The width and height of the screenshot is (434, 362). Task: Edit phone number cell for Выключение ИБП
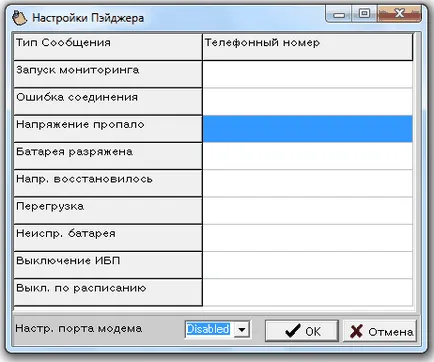pyautogui.click(x=308, y=266)
